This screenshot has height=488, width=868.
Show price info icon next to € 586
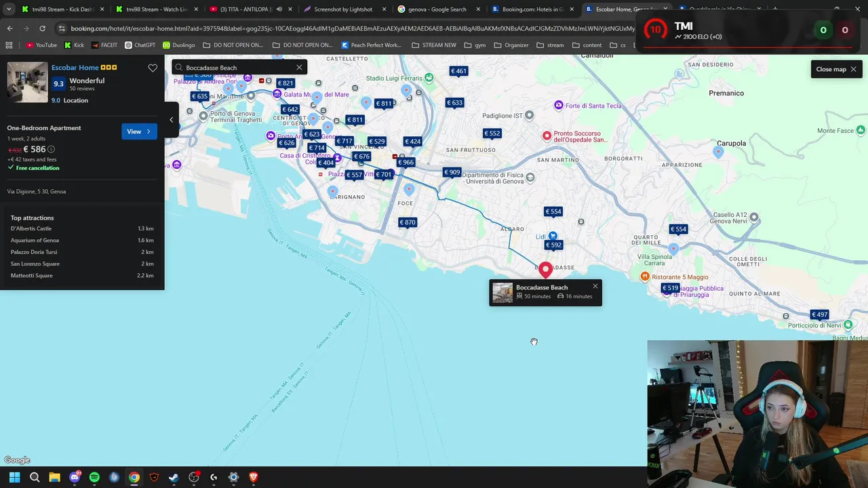tap(51, 149)
